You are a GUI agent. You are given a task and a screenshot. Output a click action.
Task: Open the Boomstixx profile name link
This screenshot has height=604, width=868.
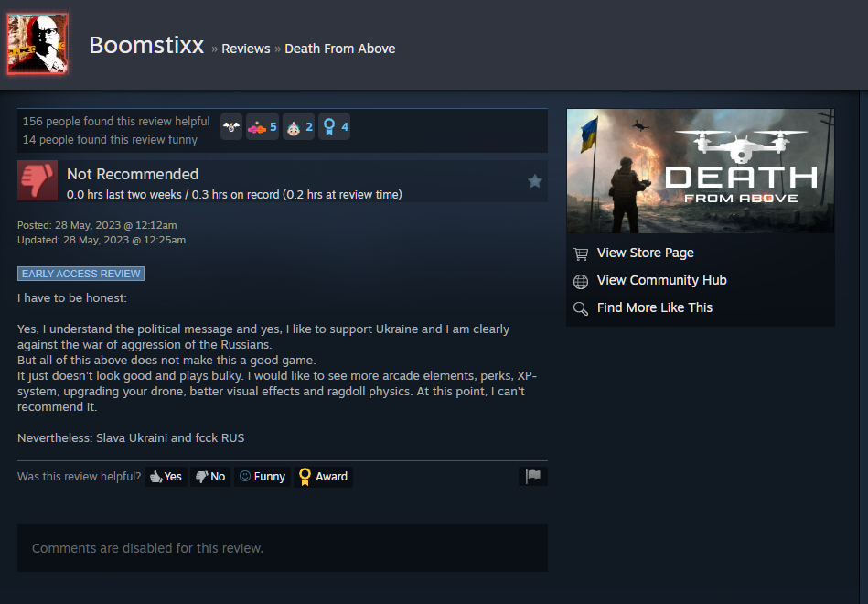[146, 45]
